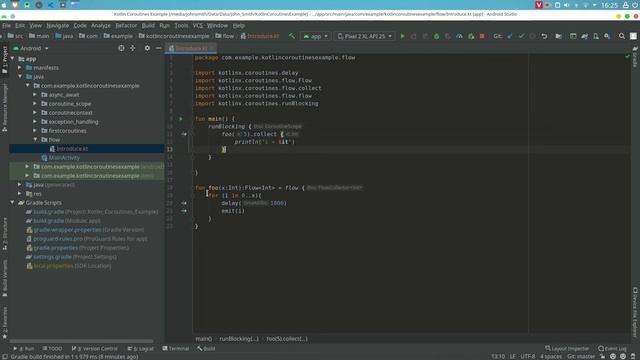Click UTF-8 encoding in status bar
This screenshot has height=360, width=640.
tap(527, 356)
